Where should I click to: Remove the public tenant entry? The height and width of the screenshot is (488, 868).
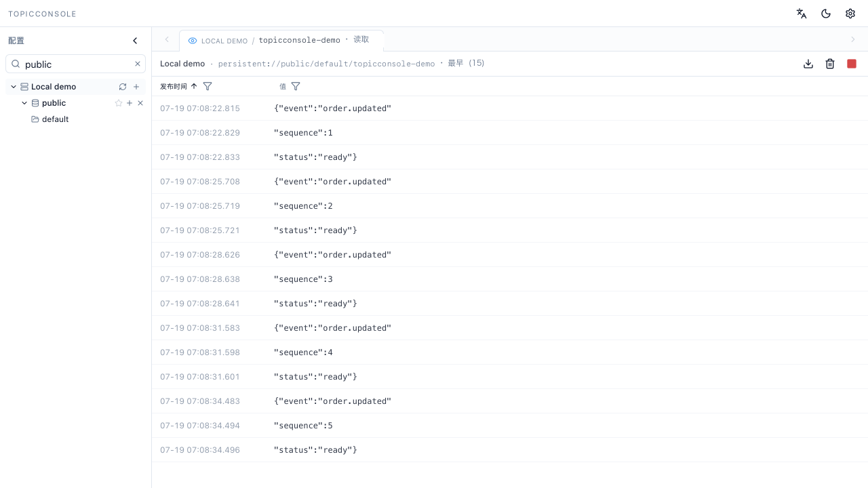140,103
